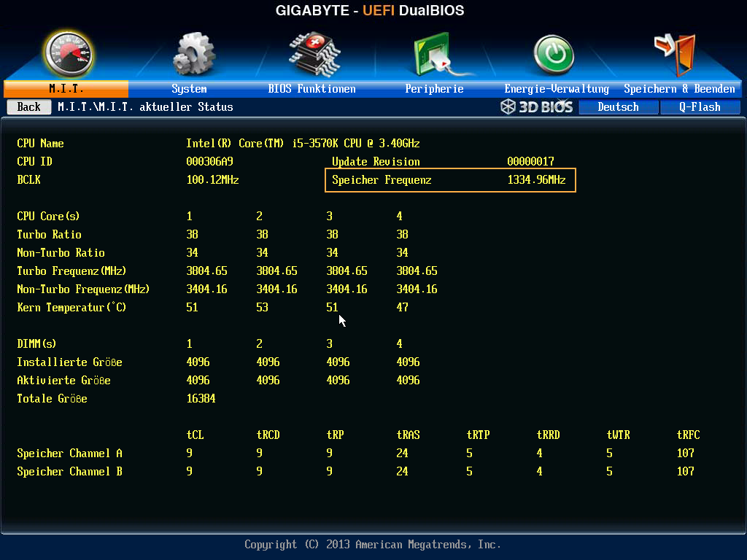Open the Deutsch language button
747x560 pixels.
click(x=619, y=106)
